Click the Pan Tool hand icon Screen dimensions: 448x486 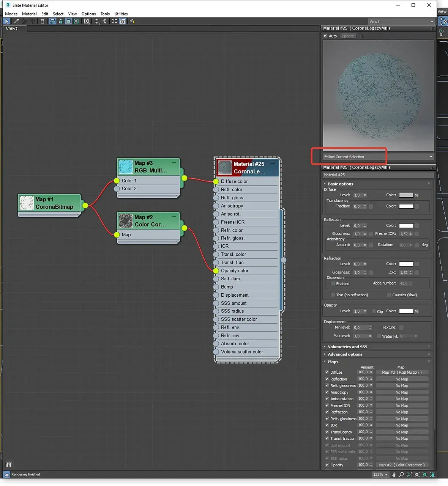[394, 475]
